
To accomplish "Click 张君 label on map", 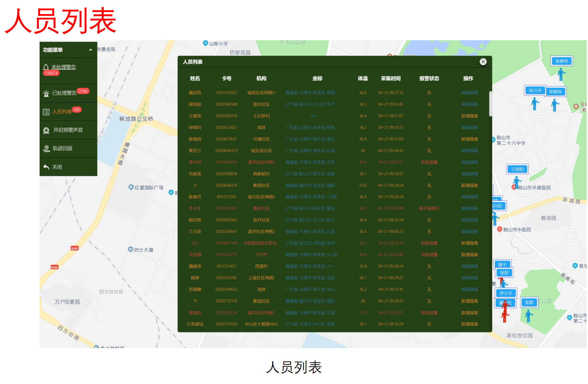I will tap(504, 273).
